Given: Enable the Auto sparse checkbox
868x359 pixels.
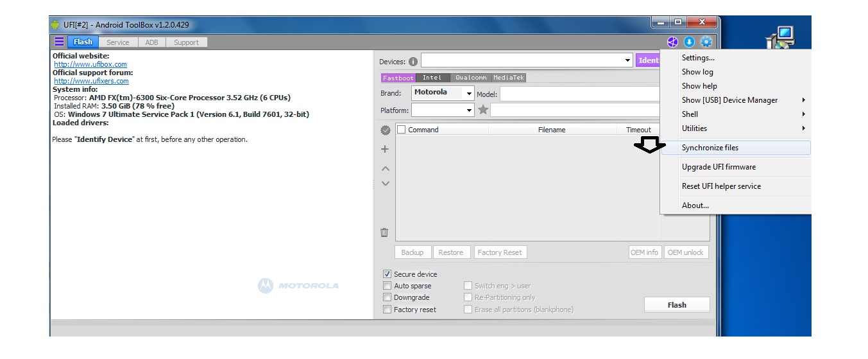Looking at the screenshot, I should (387, 286).
